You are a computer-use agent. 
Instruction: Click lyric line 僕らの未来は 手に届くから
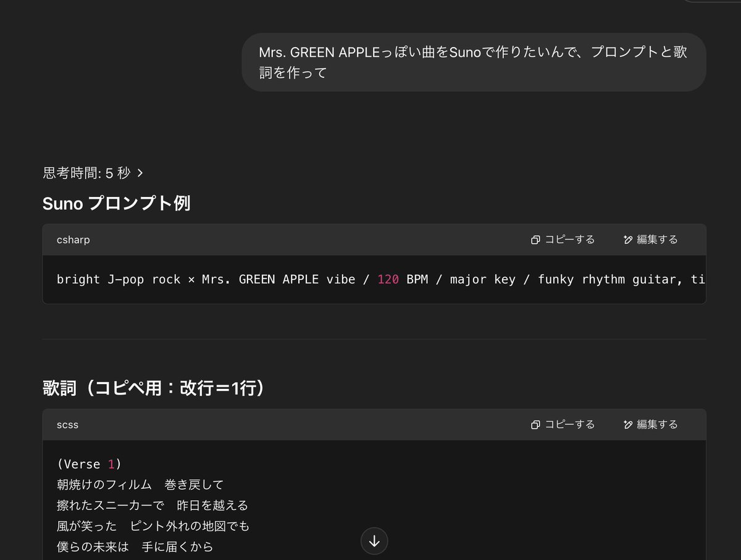pos(135,547)
